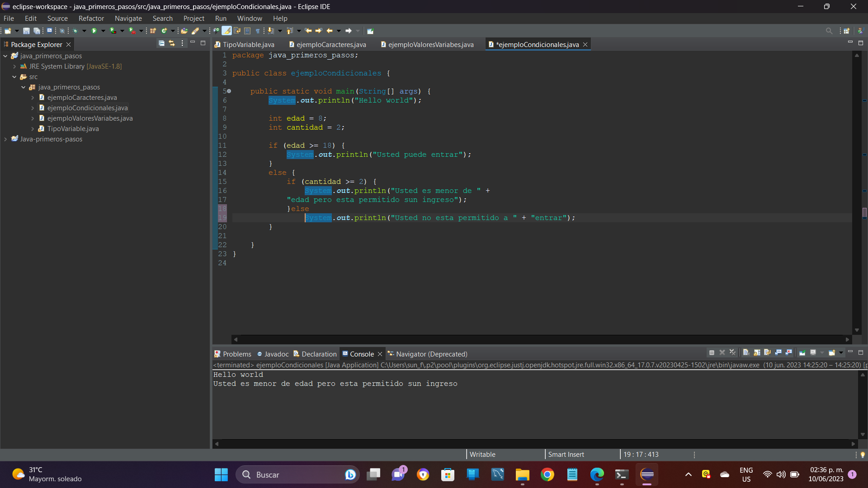Create a New Java Package from toolbar
This screenshot has height=488, width=868.
(153, 31)
